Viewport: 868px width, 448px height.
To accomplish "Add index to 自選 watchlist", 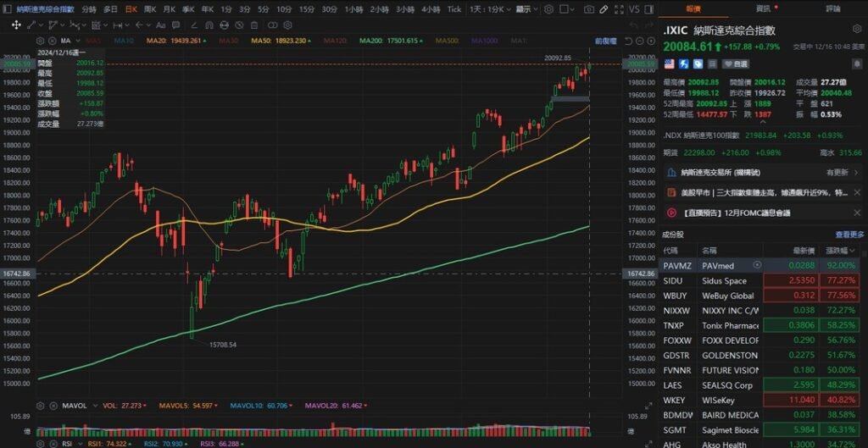I will [737, 64].
